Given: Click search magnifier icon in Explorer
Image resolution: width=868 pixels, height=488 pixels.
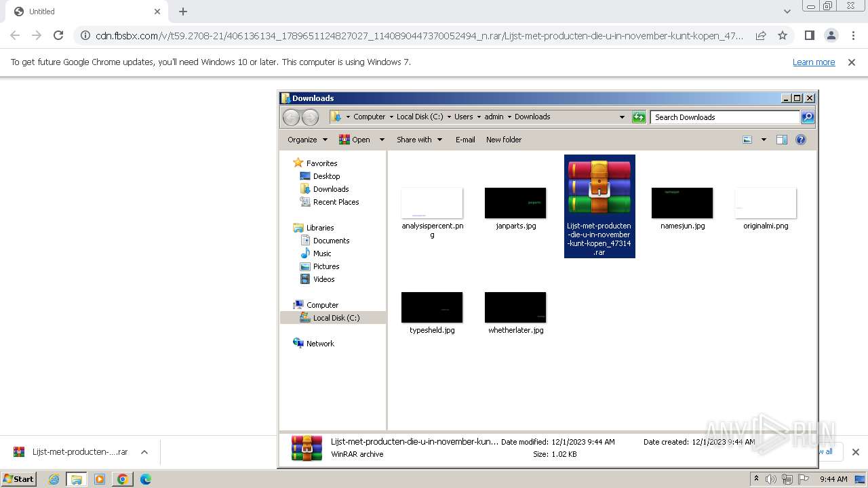Looking at the screenshot, I should pos(808,117).
